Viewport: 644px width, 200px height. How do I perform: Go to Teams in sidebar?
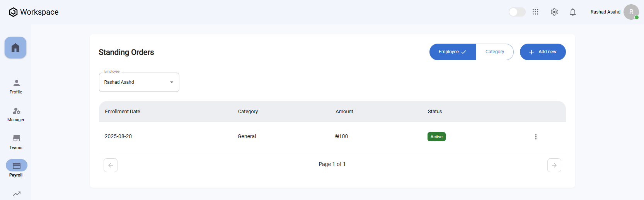(16, 142)
